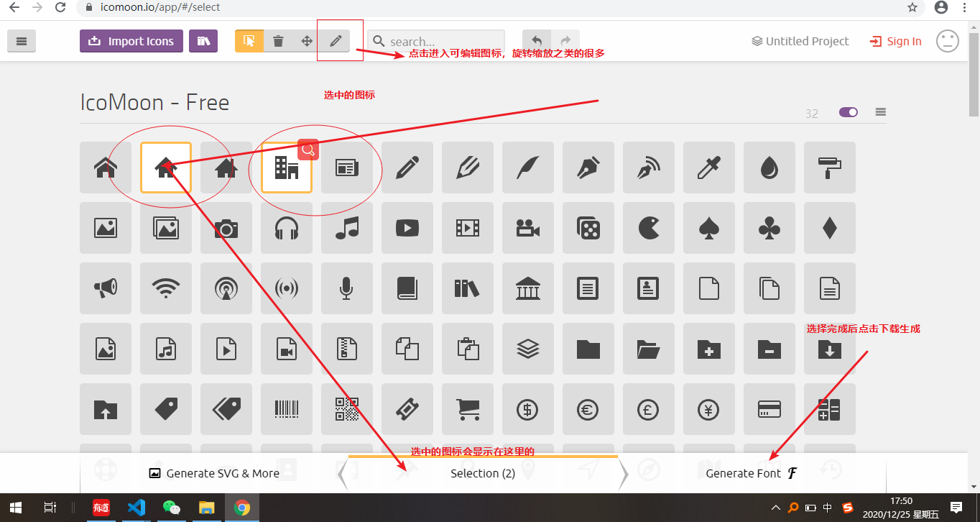Viewport: 980px width, 522px height.
Task: Open the icon library browser
Action: (x=202, y=41)
